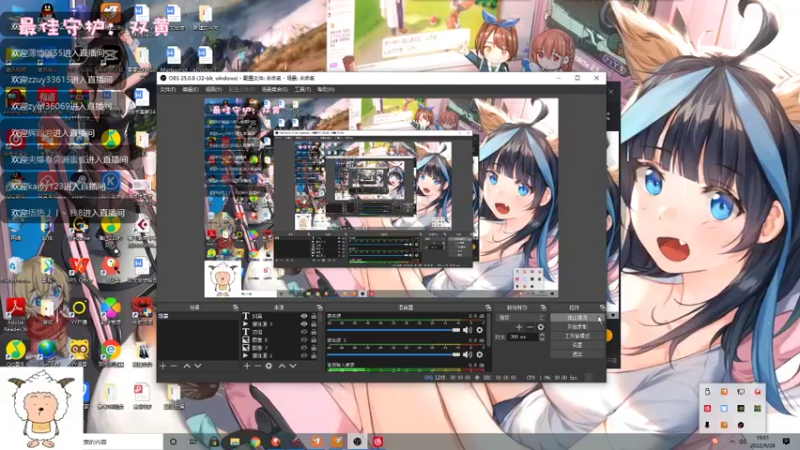This screenshot has height=450, width=800.
Task: Mute the 媒体源 3 mixer channel speaker
Action: pyautogui.click(x=467, y=354)
